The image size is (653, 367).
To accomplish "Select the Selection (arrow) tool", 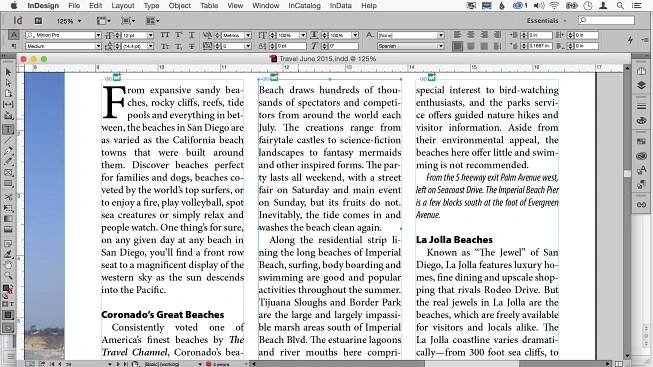I will point(8,72).
